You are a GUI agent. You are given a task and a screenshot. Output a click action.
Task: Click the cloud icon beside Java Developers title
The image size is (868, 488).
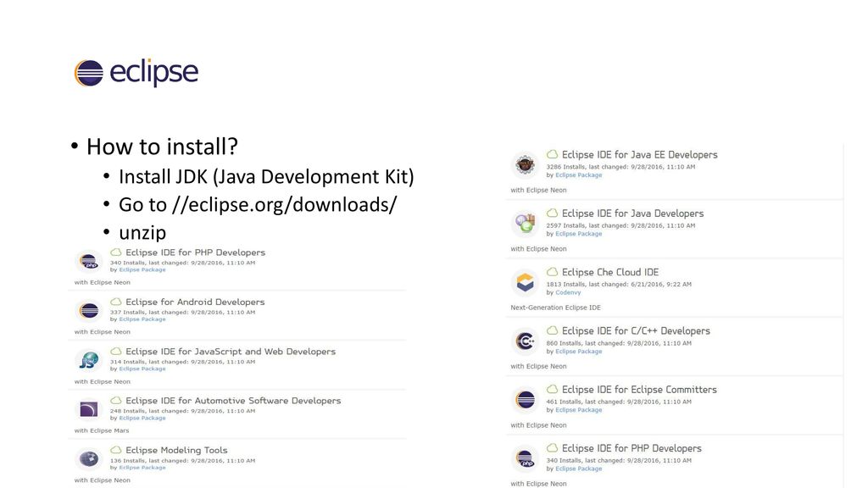tap(552, 213)
